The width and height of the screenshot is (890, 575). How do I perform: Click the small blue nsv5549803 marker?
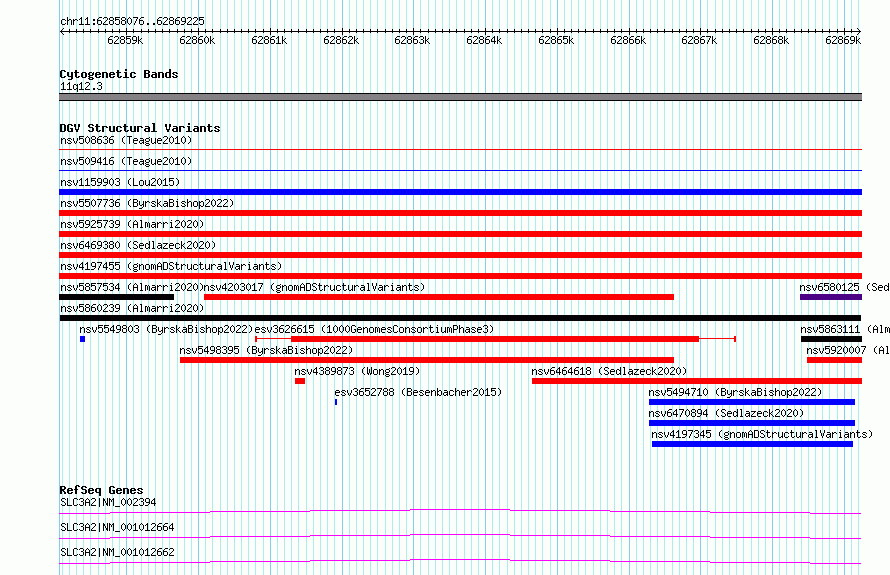[82, 339]
